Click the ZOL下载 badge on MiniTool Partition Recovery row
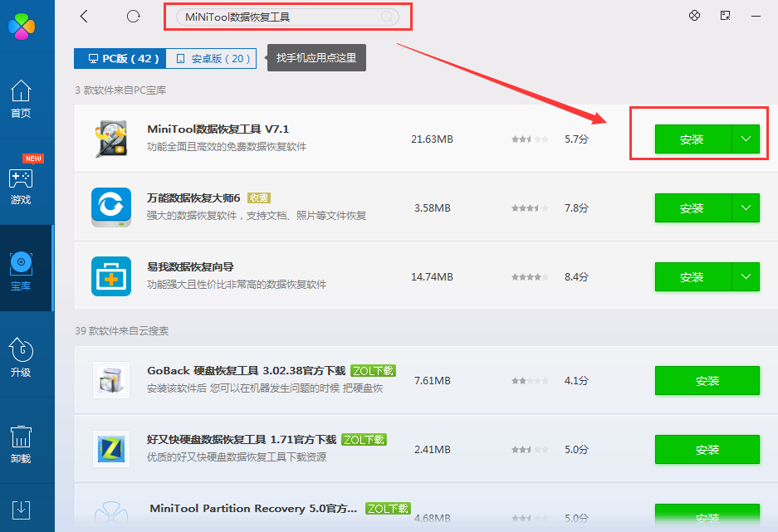Screen dimensions: 778x532 [388, 508]
